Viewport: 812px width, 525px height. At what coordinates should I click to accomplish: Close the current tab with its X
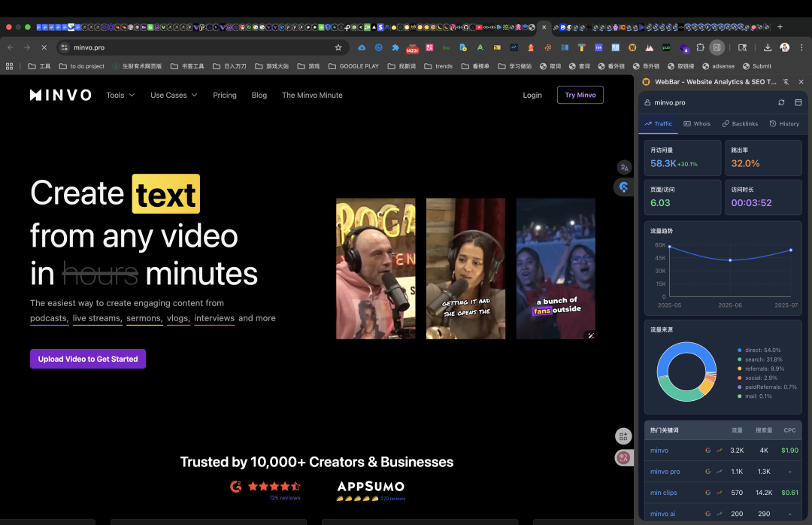[x=544, y=27]
